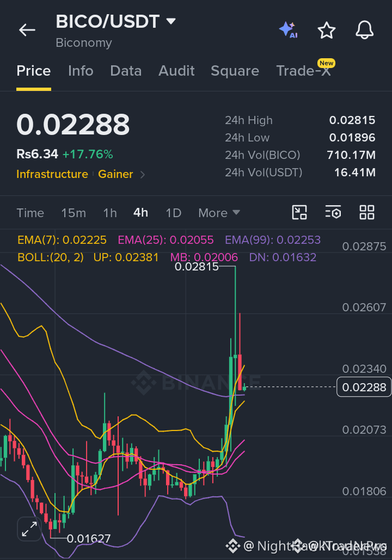
Task: Open chart indicator settings icon
Action: point(333,212)
